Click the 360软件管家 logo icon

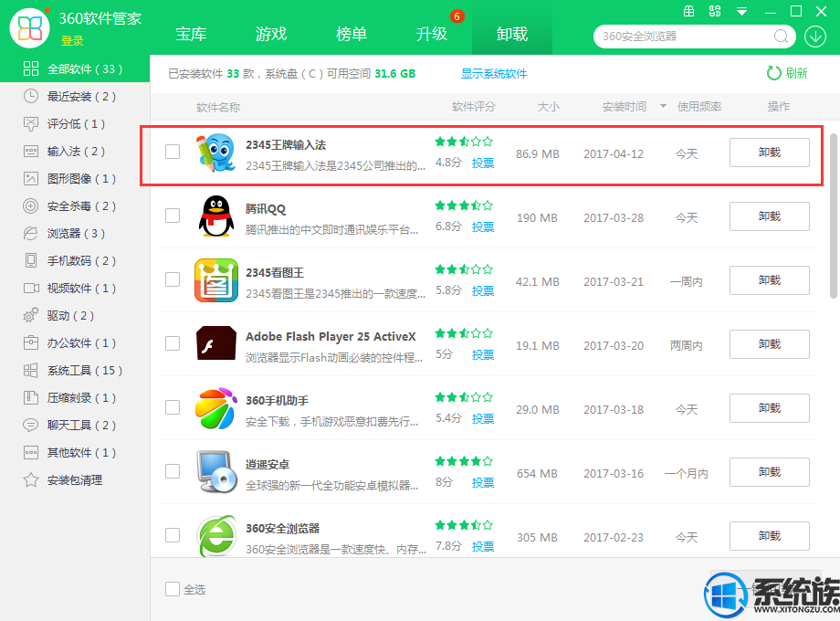(x=29, y=27)
